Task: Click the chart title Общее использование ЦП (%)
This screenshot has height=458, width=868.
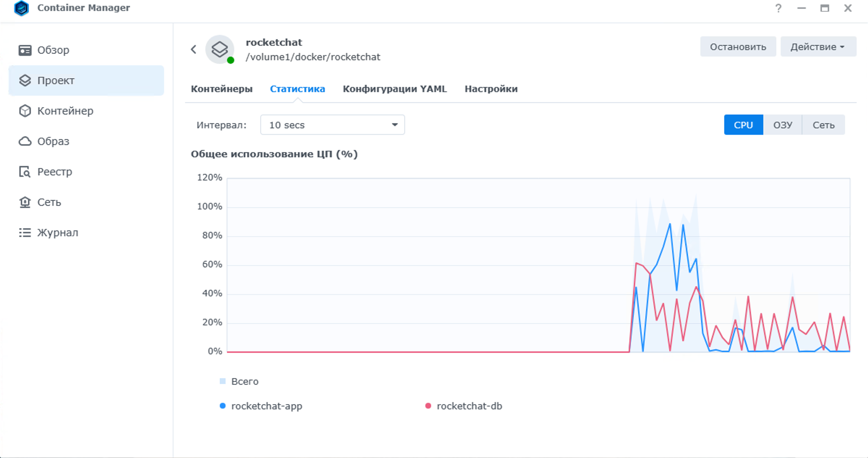Action: click(x=274, y=154)
